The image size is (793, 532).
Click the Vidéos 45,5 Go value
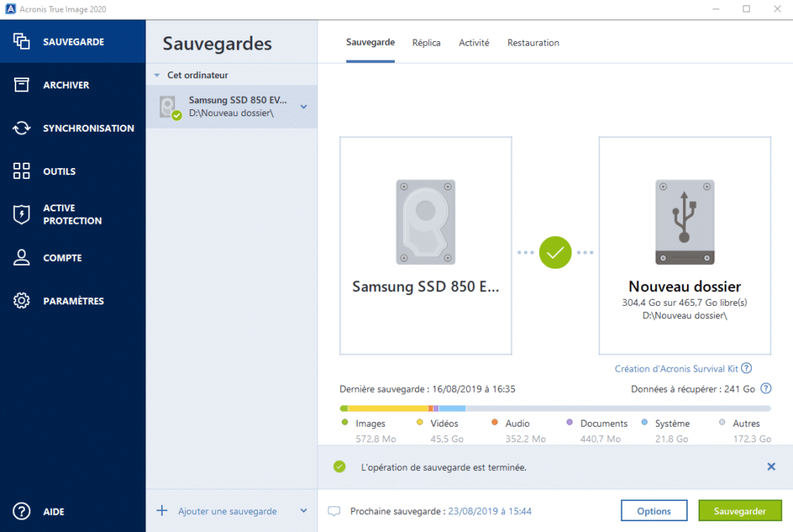pos(447,439)
